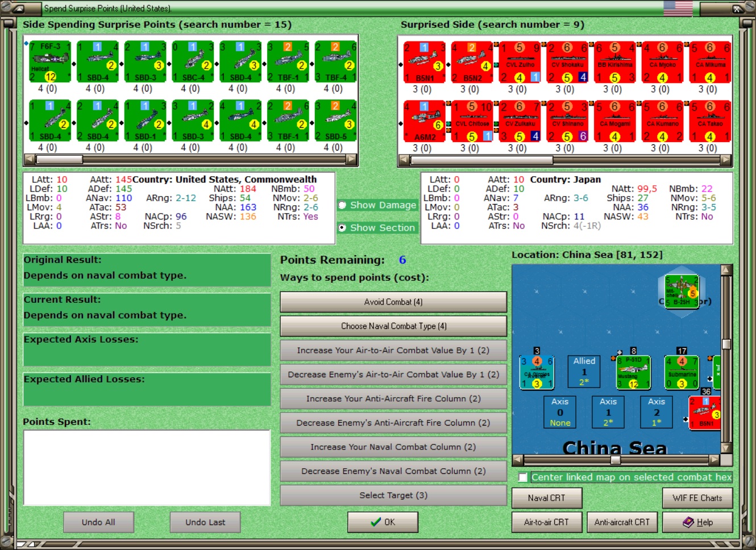The image size is (756, 550).
Task: Click right scroll arrow of spending side units
Action: 352,160
